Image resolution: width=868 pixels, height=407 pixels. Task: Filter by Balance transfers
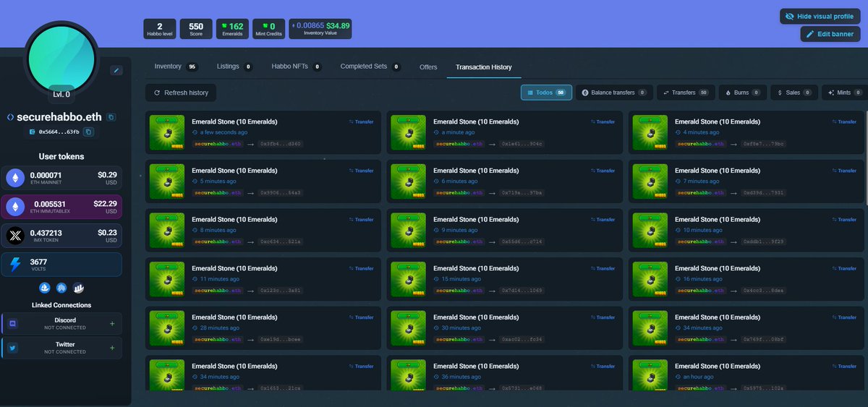(613, 93)
